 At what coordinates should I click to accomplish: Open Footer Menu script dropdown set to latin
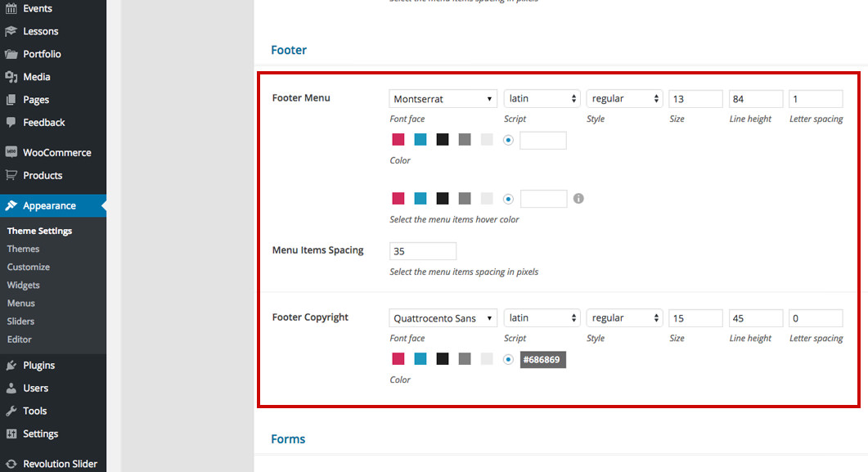542,98
